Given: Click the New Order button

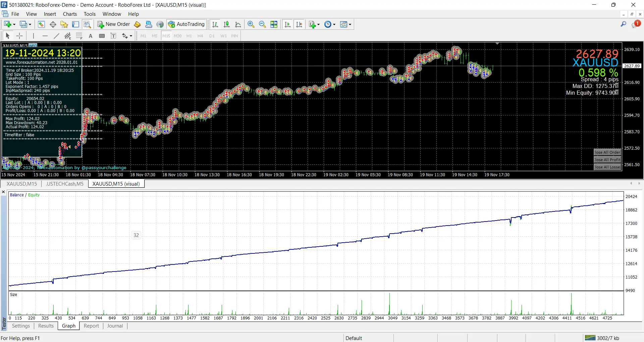Looking at the screenshot, I should pos(114,24).
